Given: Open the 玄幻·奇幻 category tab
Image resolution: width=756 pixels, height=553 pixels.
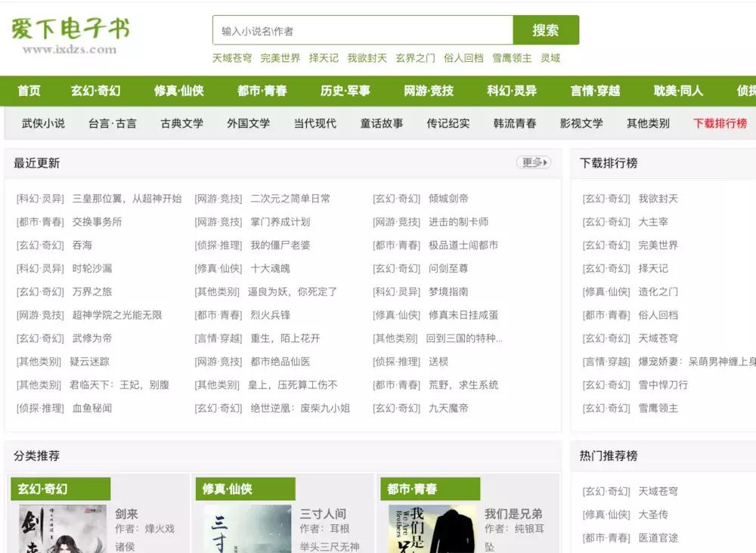Looking at the screenshot, I should click(x=95, y=90).
